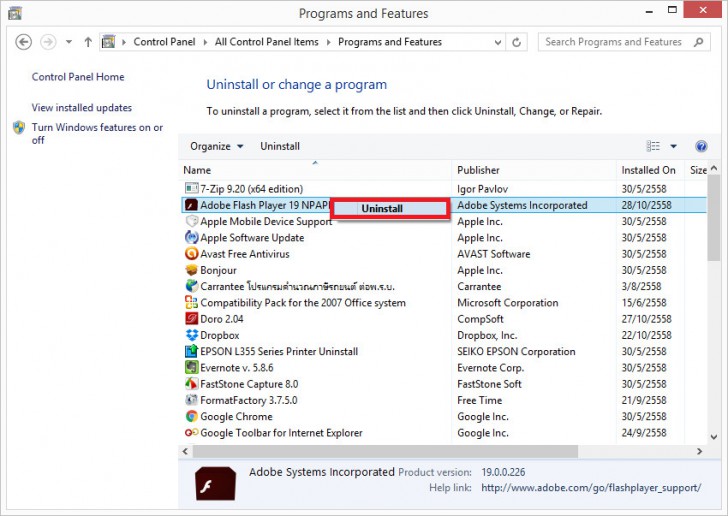The height and width of the screenshot is (516, 728).
Task: Go up one level arrow
Action: pyautogui.click(x=88, y=42)
